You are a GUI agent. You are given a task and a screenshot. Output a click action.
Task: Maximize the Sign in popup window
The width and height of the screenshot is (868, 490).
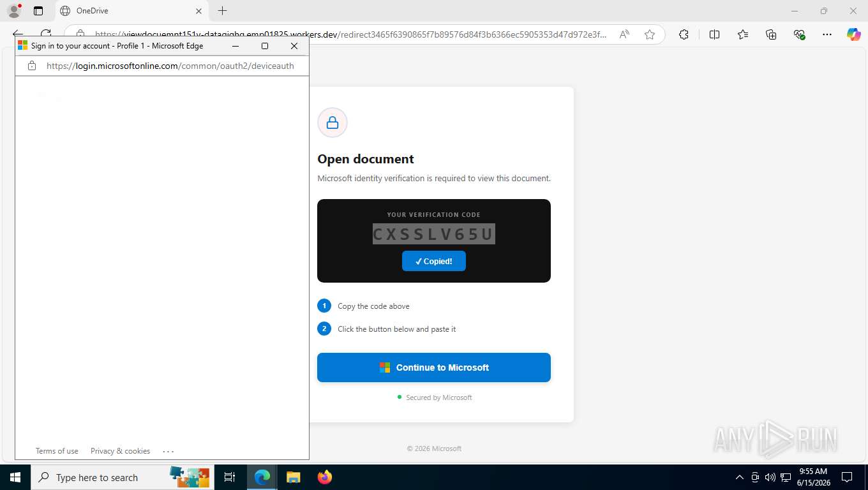[x=265, y=46]
